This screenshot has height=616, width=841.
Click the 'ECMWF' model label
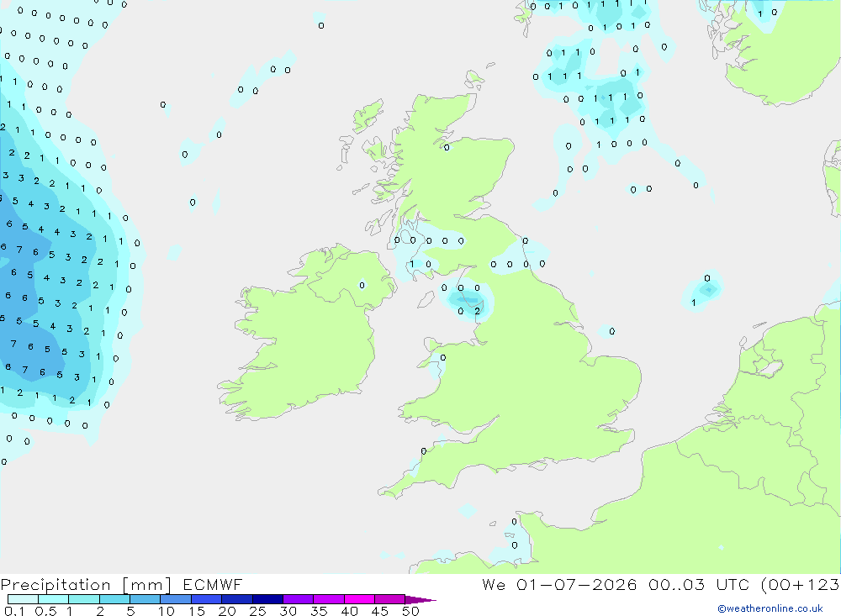(x=213, y=584)
